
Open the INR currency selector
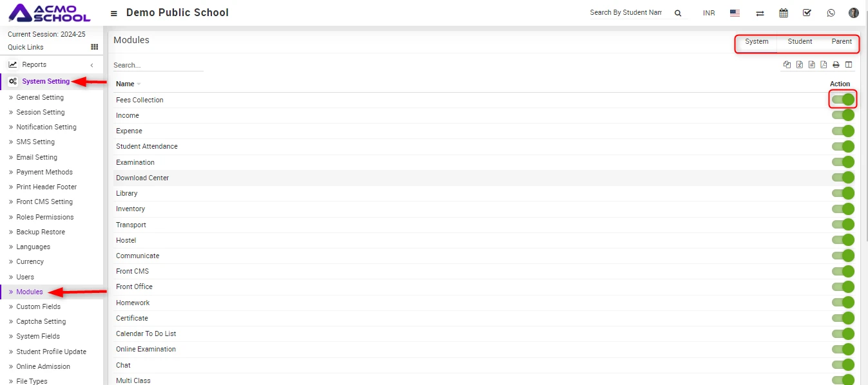click(709, 13)
